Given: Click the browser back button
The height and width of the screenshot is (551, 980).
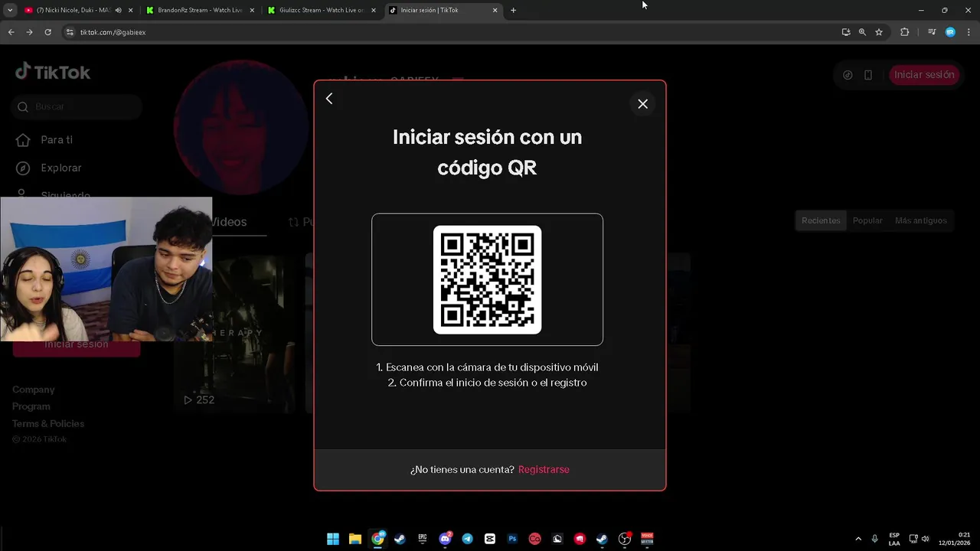Looking at the screenshot, I should [11, 32].
